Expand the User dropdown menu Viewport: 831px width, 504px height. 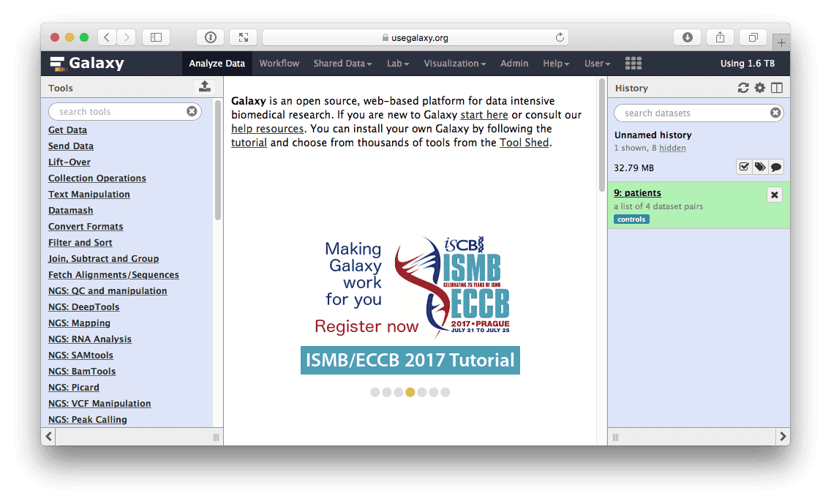[597, 64]
